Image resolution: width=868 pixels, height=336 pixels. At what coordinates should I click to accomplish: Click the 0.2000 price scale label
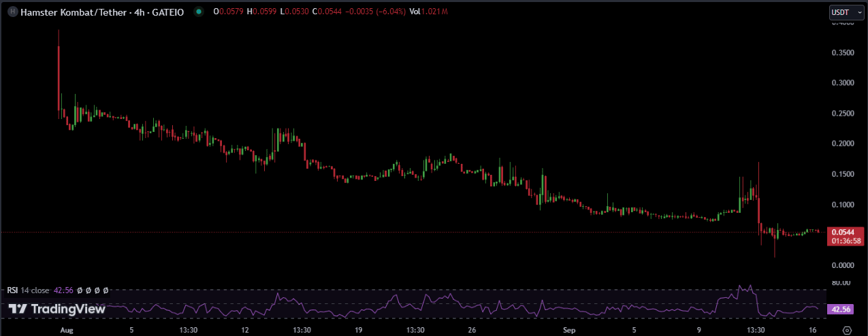click(x=842, y=144)
